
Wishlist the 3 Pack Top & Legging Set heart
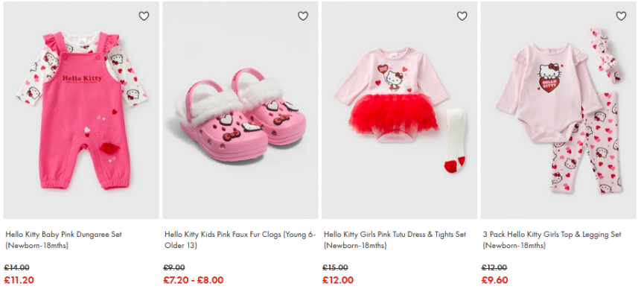[x=621, y=16]
